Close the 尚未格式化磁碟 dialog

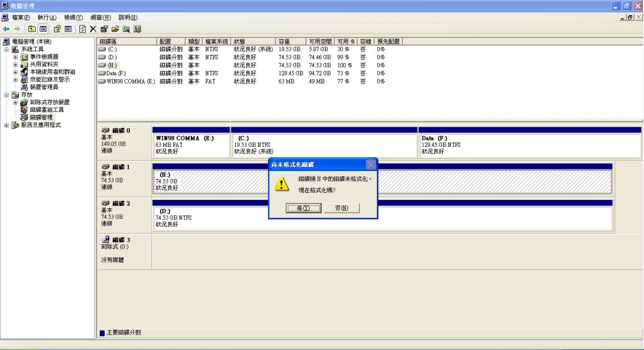point(371,165)
